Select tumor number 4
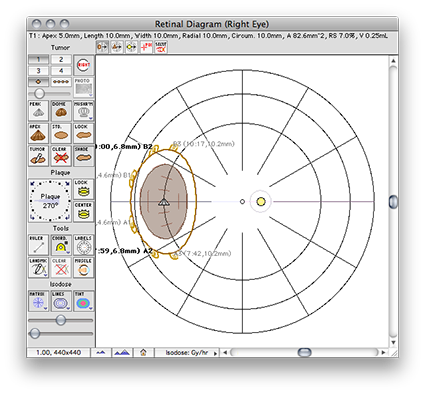 (x=61, y=71)
